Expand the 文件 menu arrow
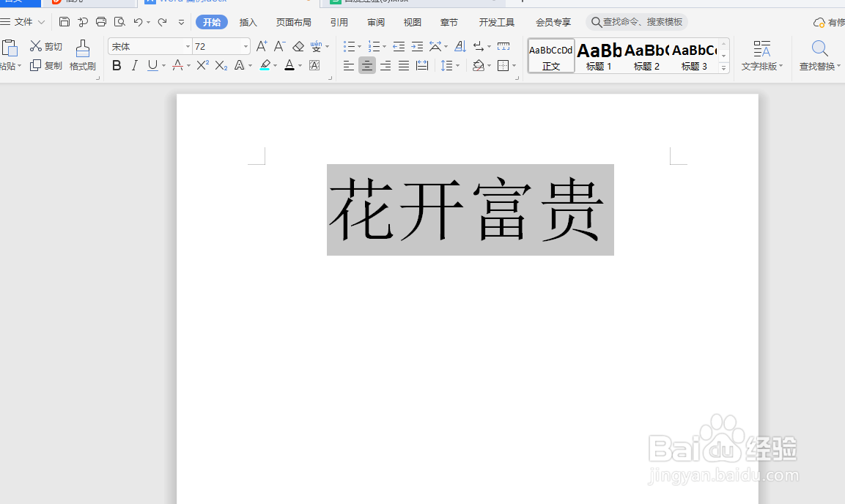The height and width of the screenshot is (504, 845). 42,22
